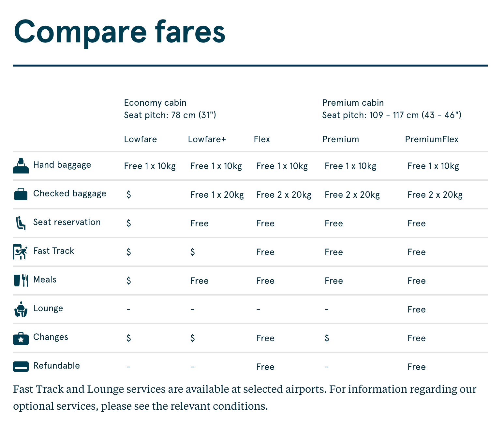Click Premium Changes dollar sign
Screen dimensions: 504x426
pos(327,338)
